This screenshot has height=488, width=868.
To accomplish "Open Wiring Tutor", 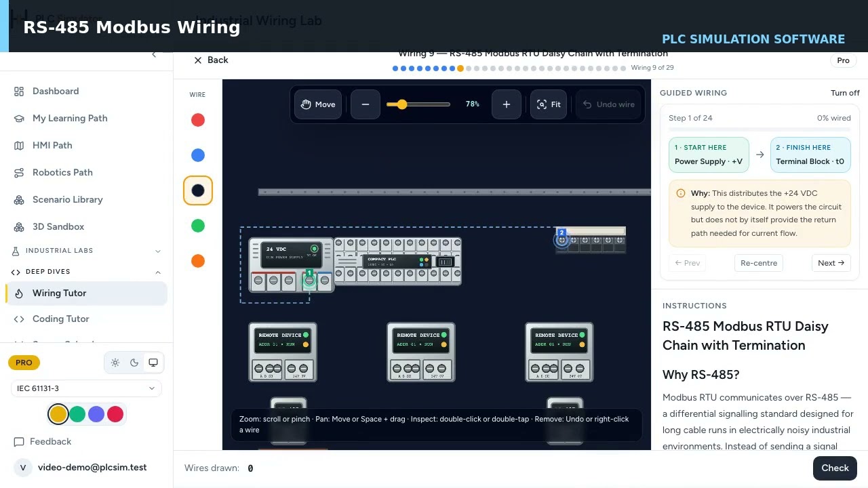I will pyautogui.click(x=86, y=293).
